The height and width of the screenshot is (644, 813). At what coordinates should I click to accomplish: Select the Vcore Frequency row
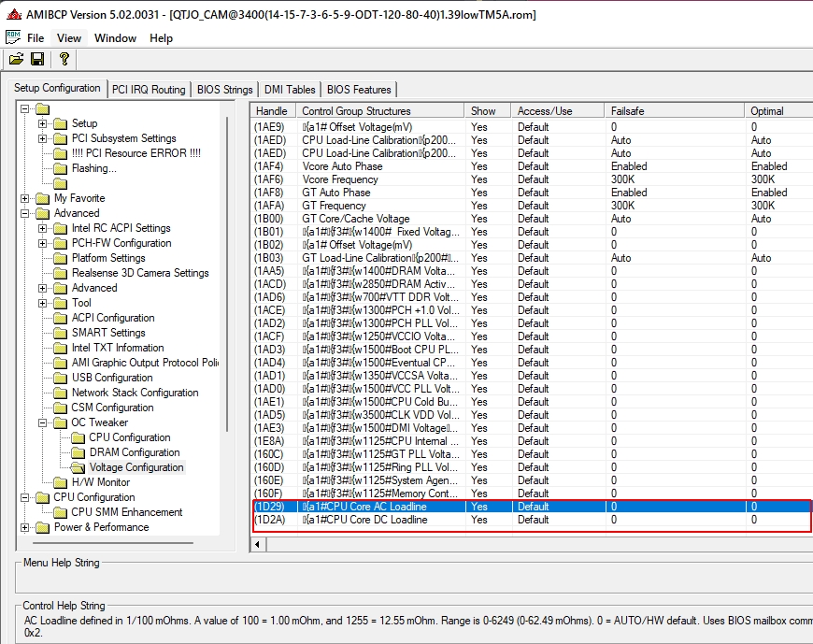tap(532, 179)
